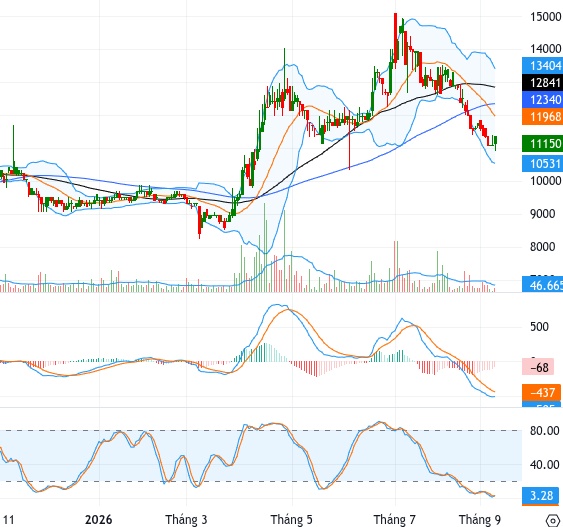
Task: Click the black 12841 moving average label
Action: click(x=543, y=83)
